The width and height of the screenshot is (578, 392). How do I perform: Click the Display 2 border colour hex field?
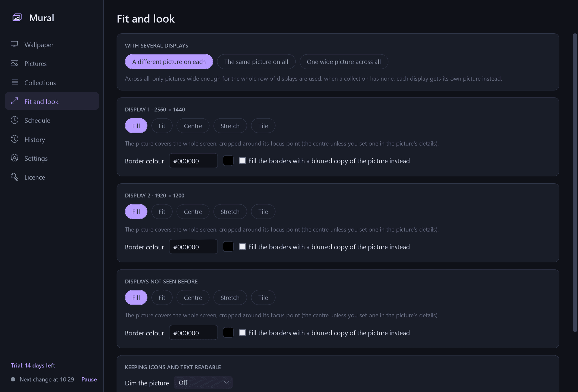tap(193, 246)
